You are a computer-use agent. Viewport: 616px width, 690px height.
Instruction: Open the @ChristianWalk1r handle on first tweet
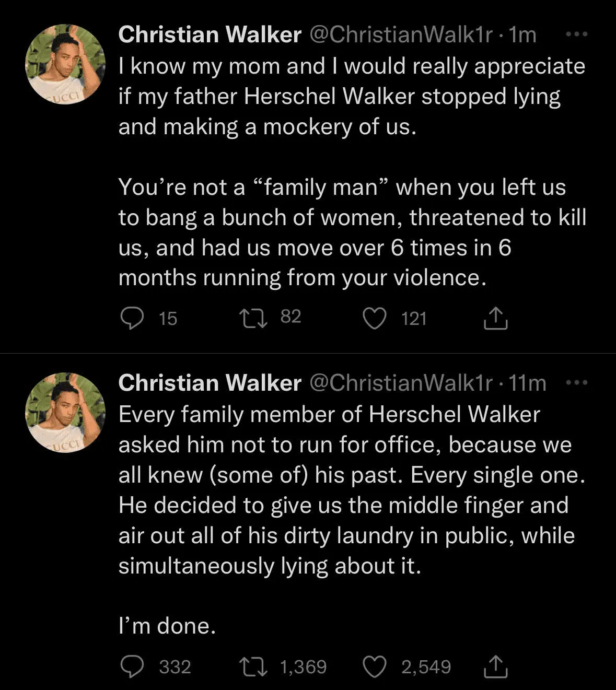(x=401, y=35)
